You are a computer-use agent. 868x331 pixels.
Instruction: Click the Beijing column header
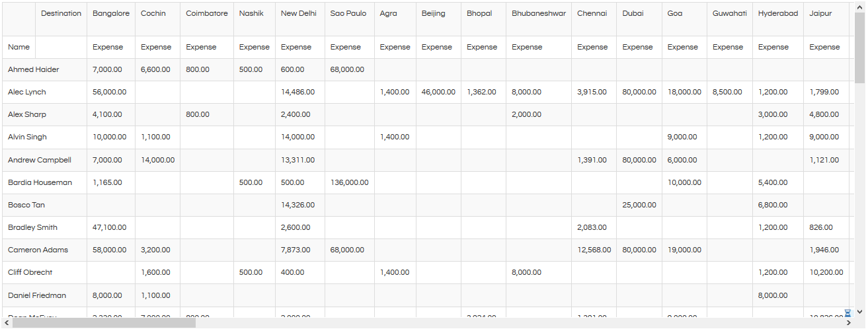(438, 19)
